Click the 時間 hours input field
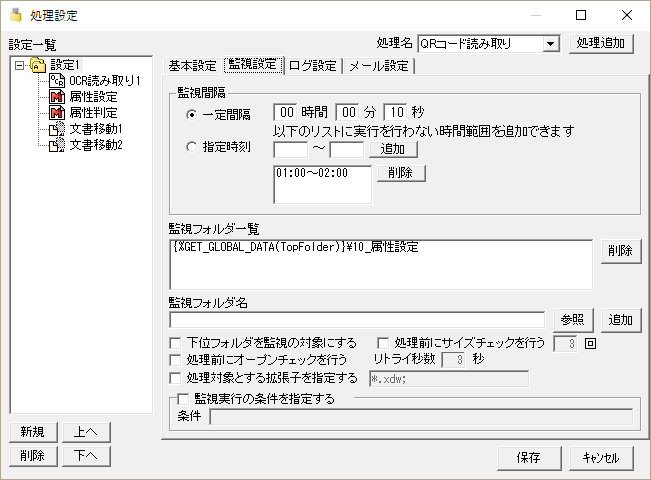The image size is (651, 480). click(286, 112)
